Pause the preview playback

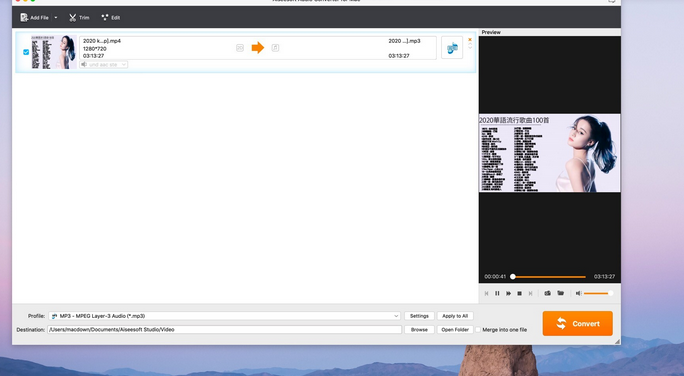coord(497,294)
